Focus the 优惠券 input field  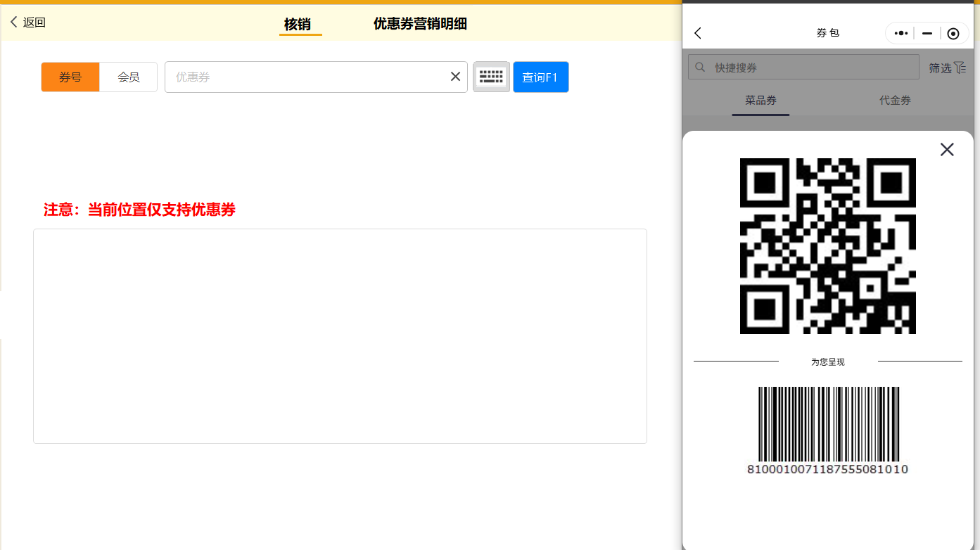(316, 77)
